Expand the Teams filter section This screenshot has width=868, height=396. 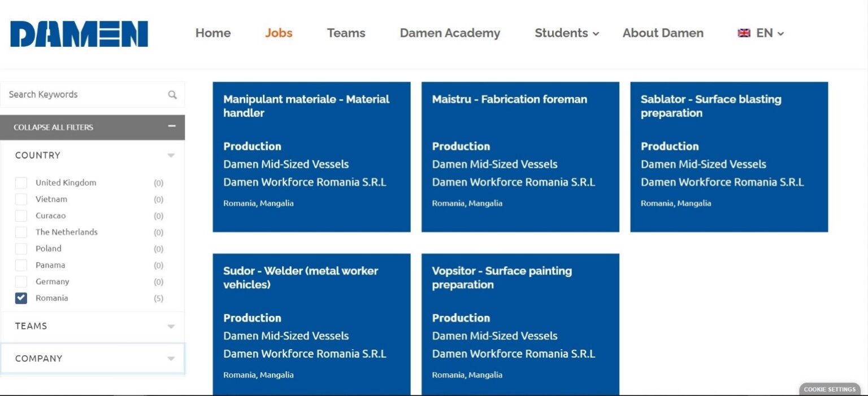click(x=93, y=326)
